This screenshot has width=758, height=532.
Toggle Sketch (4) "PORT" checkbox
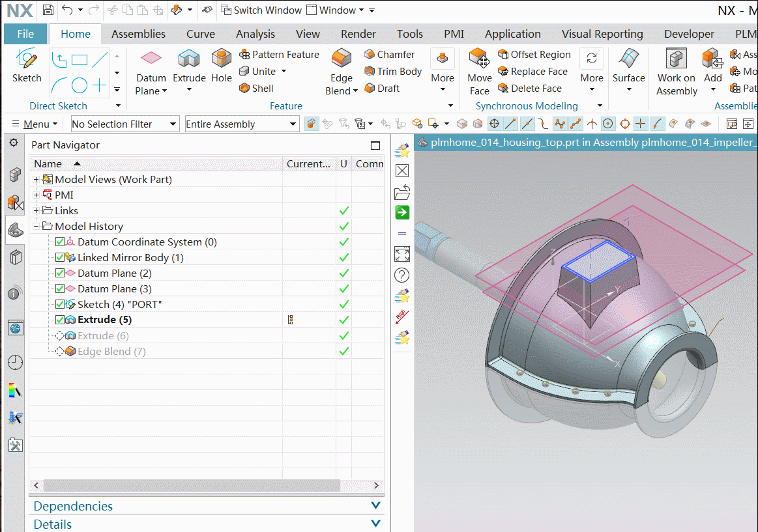click(x=60, y=304)
